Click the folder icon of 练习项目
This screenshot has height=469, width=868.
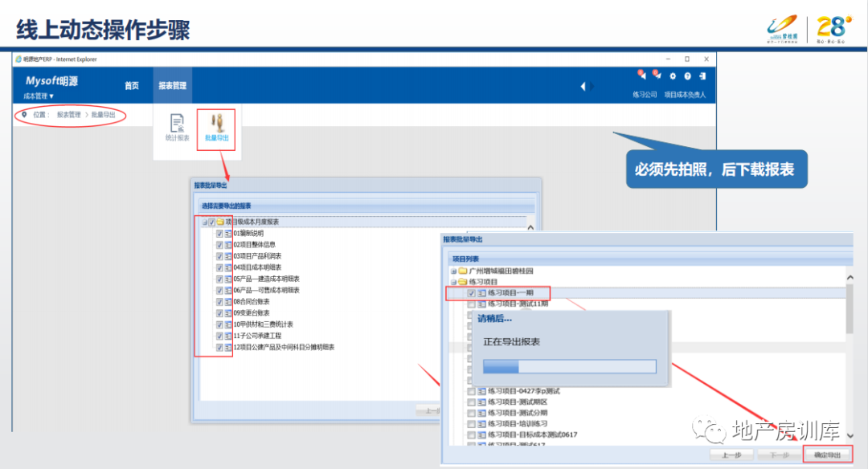[463, 282]
